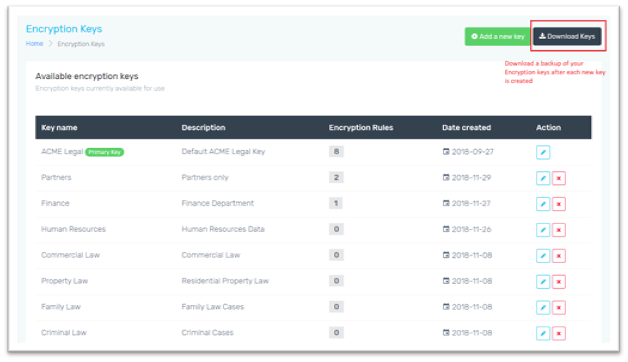628x362 pixels.
Task: Click the 2018-11-26 date cell
Action: 467,229
